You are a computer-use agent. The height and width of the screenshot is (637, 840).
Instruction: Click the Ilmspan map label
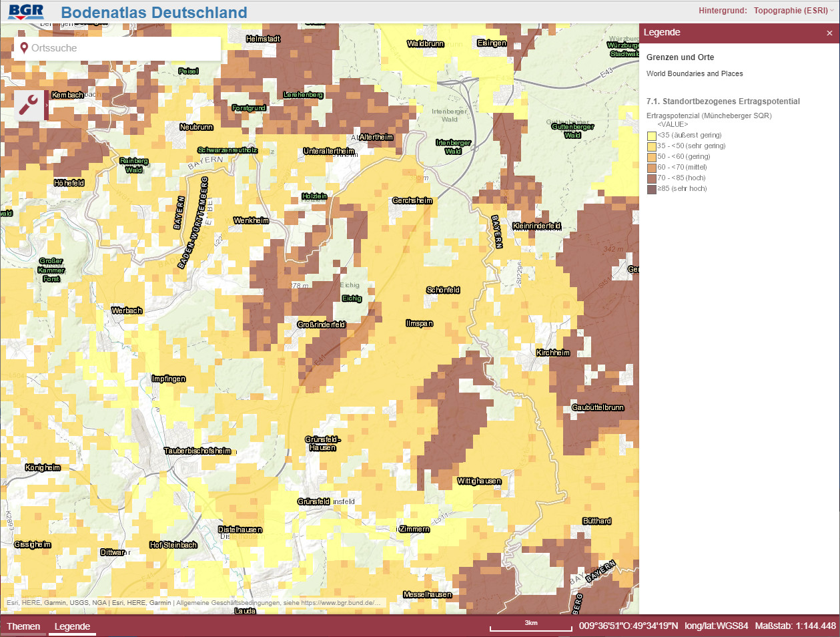coord(420,323)
